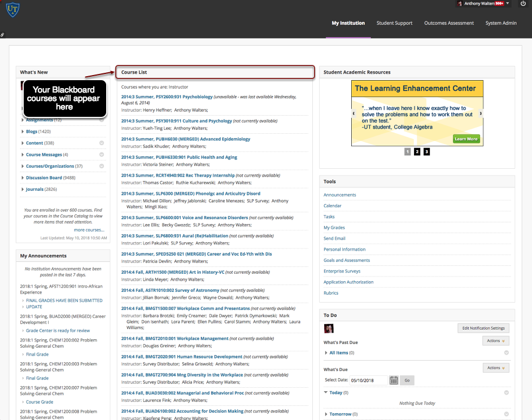Open the Rubrics link
This screenshot has width=532, height=420.
[331, 293]
